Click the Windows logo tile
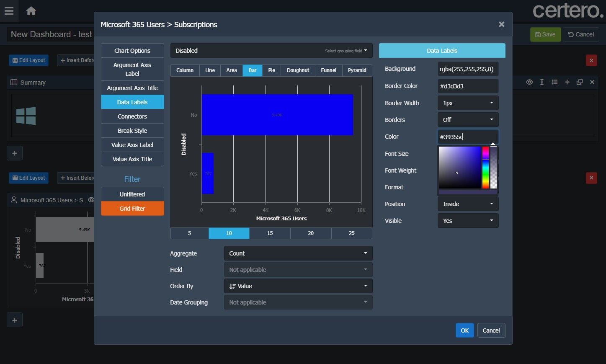The image size is (606, 364). 26,116
